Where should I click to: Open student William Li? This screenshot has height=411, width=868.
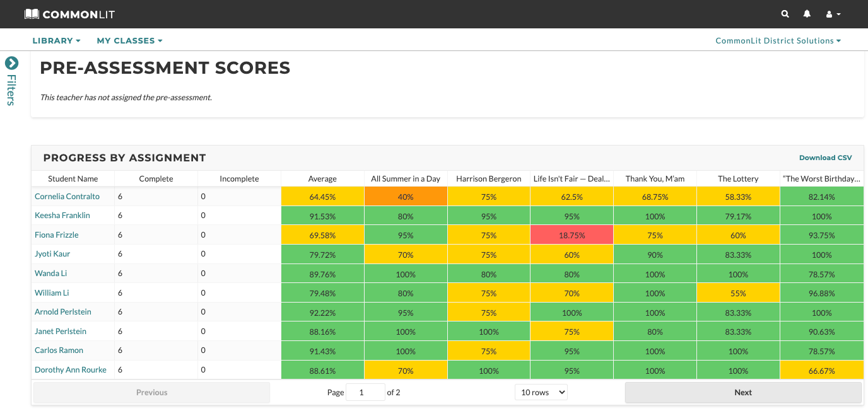52,292
